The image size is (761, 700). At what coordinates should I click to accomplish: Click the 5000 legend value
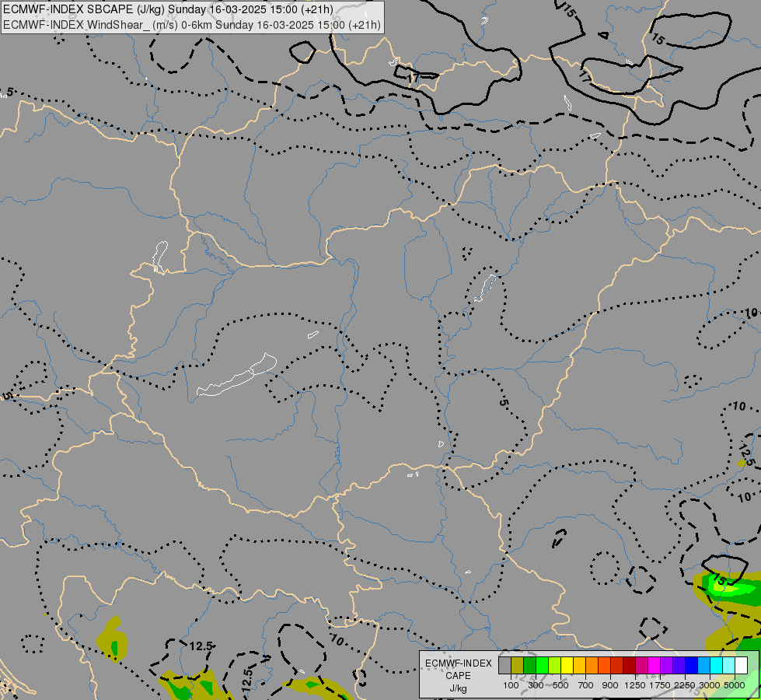click(x=735, y=685)
